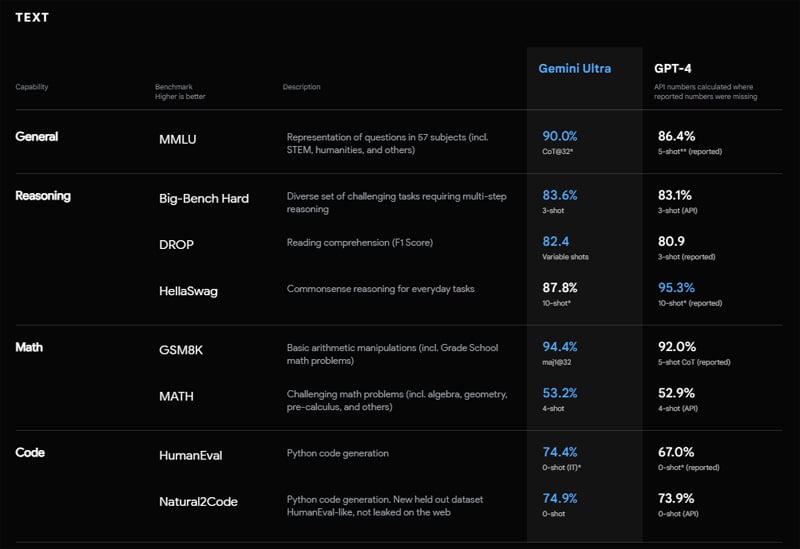This screenshot has height=549, width=800.
Task: Click the Python code generation description for HumanEval
Action: [338, 453]
